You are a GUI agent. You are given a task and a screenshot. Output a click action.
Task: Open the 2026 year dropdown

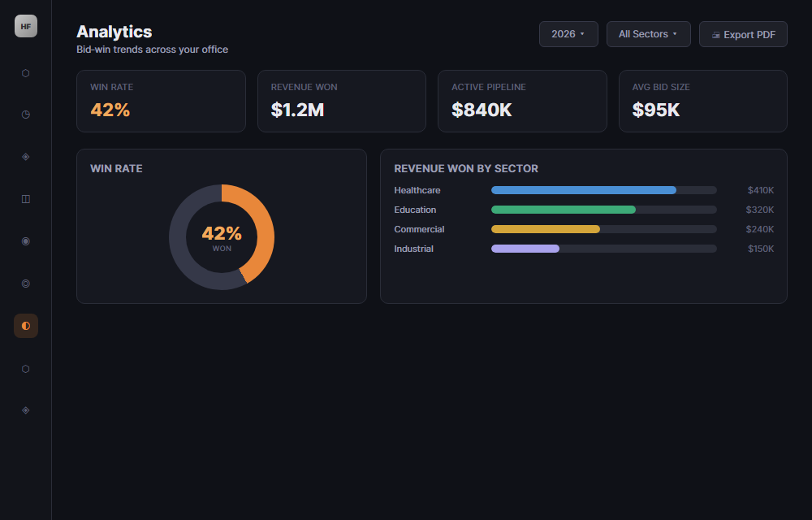(568, 34)
